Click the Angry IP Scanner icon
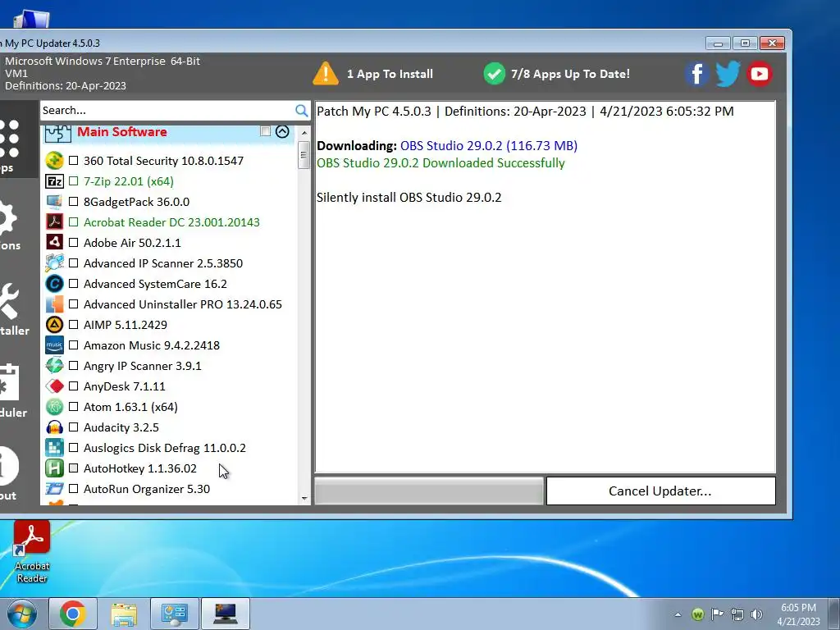This screenshot has height=630, width=840. (x=54, y=365)
